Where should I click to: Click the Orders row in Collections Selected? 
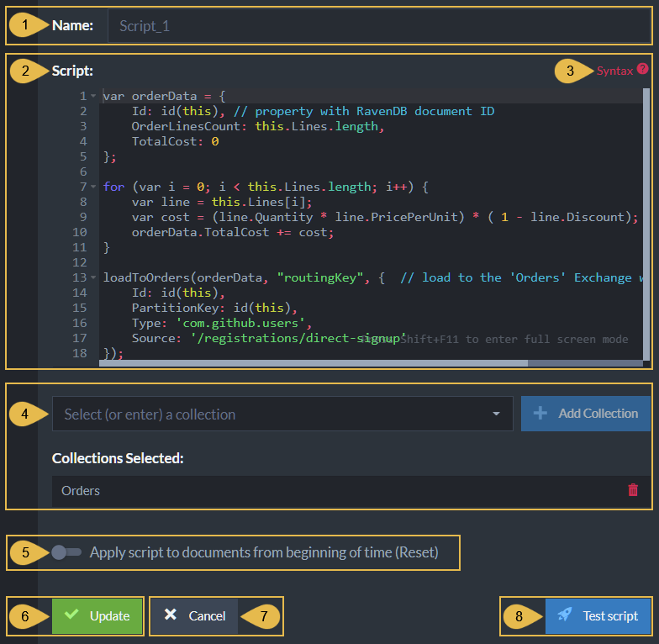click(x=351, y=491)
